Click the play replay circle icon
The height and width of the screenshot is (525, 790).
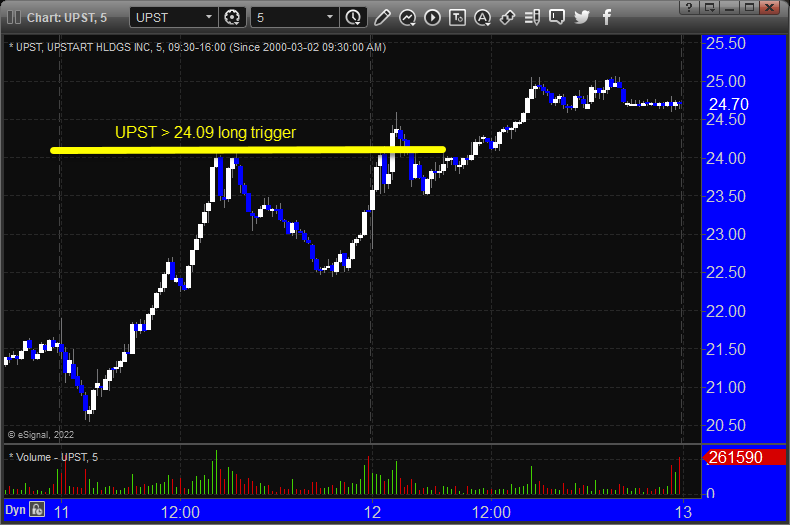[432, 18]
